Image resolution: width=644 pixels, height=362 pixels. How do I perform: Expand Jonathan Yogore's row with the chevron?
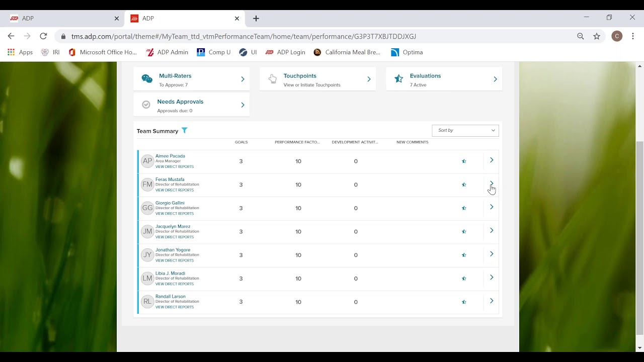click(x=492, y=254)
